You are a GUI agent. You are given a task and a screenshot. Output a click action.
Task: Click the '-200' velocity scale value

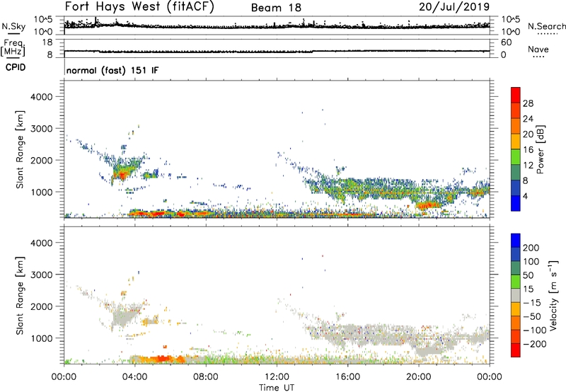pyautogui.click(x=534, y=344)
